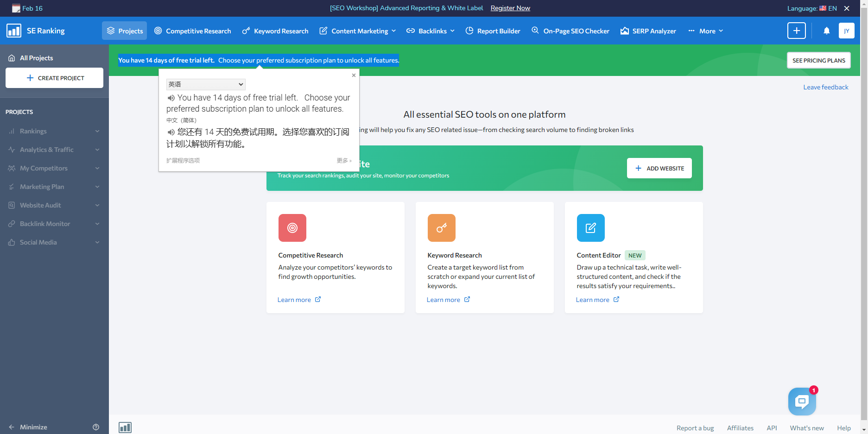
Task: Open Report Builder
Action: coord(493,31)
